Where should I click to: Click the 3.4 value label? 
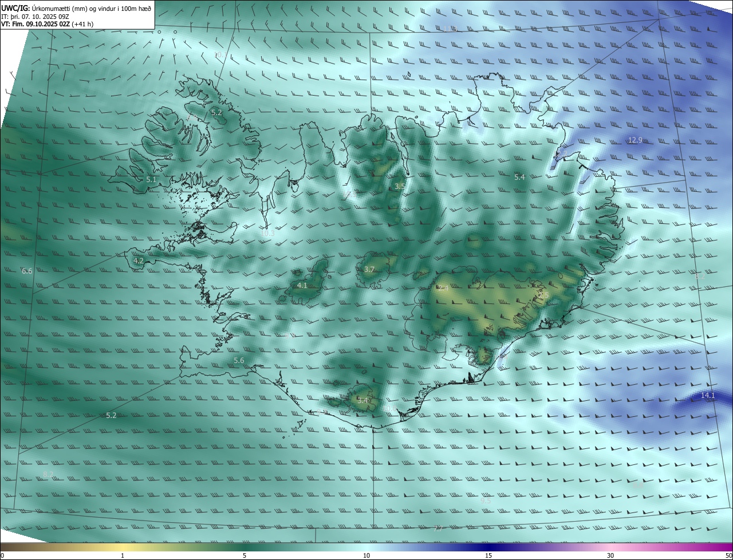pyautogui.click(x=362, y=401)
